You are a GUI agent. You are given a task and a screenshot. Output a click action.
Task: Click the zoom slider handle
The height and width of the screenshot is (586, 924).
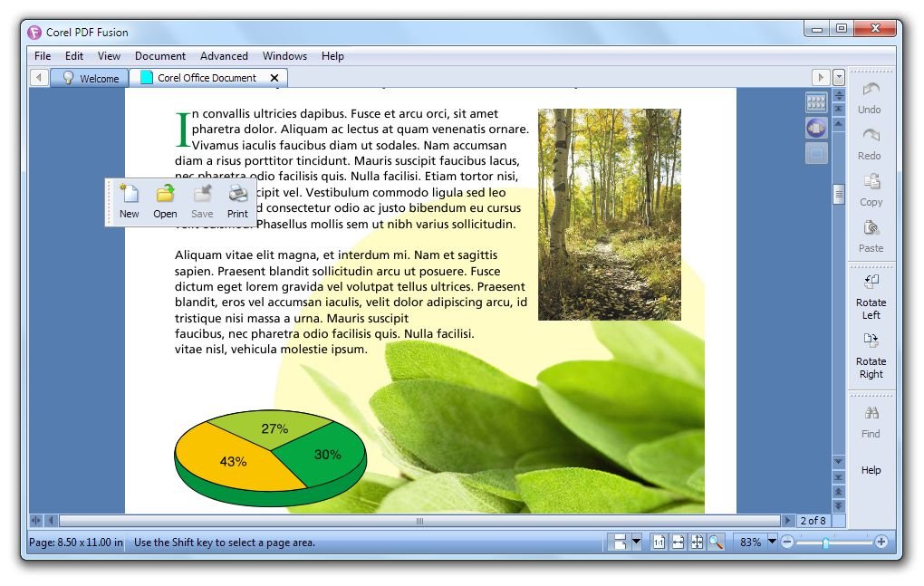[825, 542]
